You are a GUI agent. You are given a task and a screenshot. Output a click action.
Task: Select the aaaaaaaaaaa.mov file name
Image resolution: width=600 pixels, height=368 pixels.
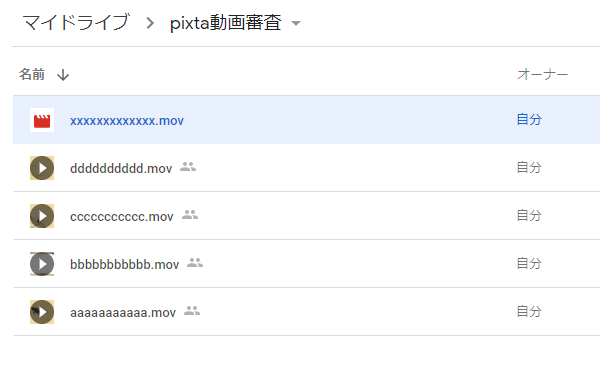123,313
